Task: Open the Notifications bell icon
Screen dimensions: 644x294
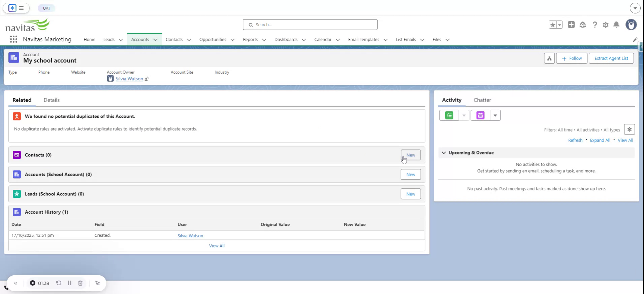Action: (x=616, y=25)
